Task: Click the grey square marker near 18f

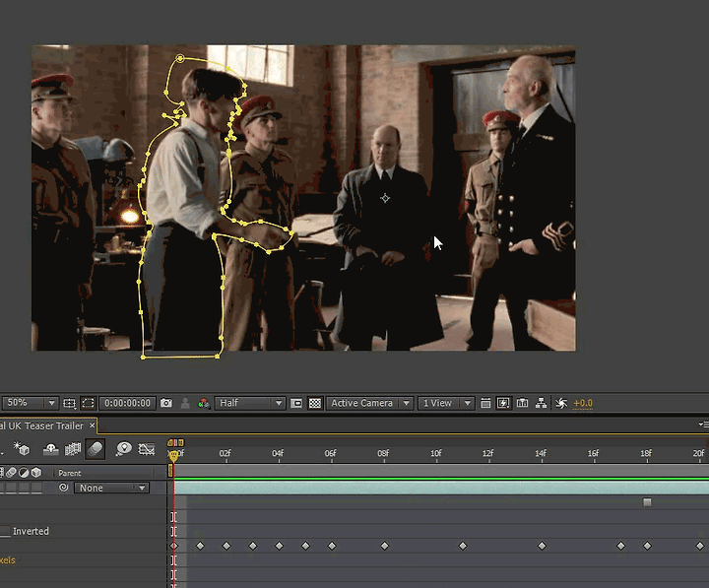Action: (647, 502)
